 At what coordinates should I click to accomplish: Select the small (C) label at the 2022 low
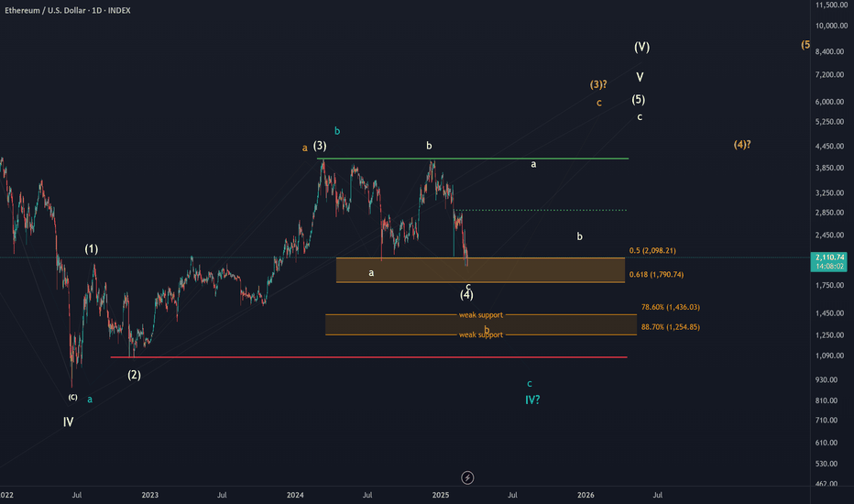(72, 397)
